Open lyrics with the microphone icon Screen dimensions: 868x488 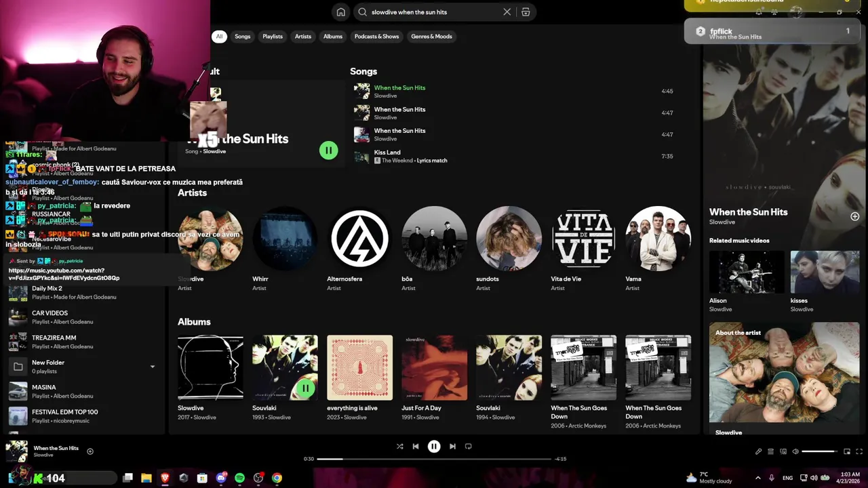coord(759,451)
